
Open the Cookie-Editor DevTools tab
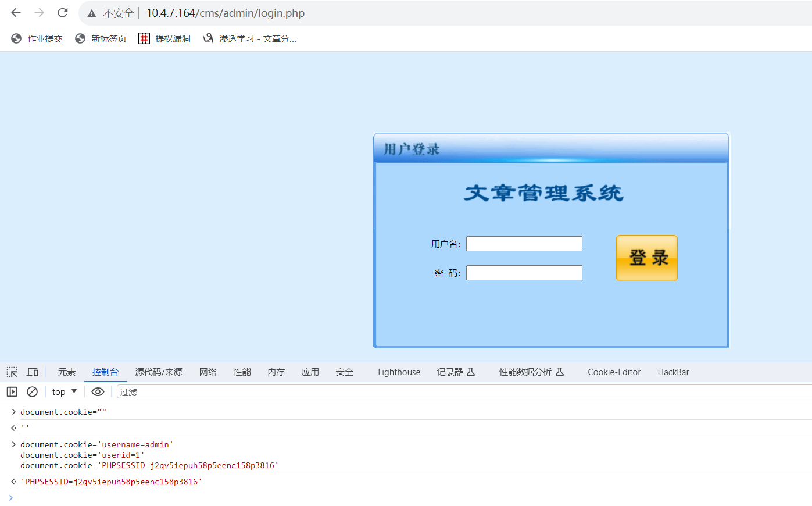click(614, 372)
